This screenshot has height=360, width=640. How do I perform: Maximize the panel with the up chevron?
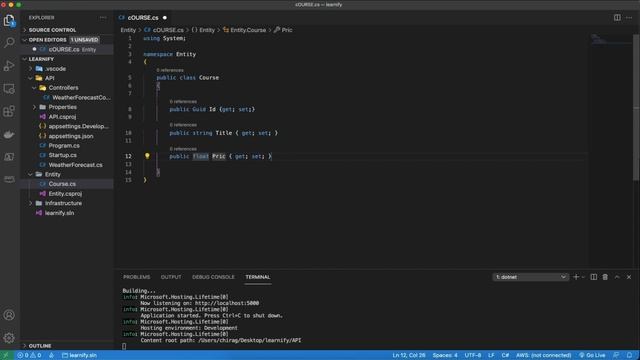[x=617, y=277]
